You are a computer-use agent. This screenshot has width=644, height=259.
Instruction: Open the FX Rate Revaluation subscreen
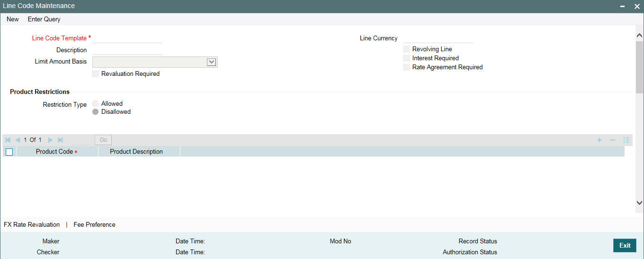click(x=32, y=224)
